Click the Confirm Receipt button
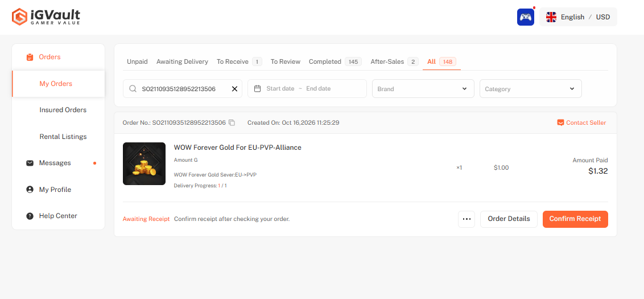 click(575, 219)
